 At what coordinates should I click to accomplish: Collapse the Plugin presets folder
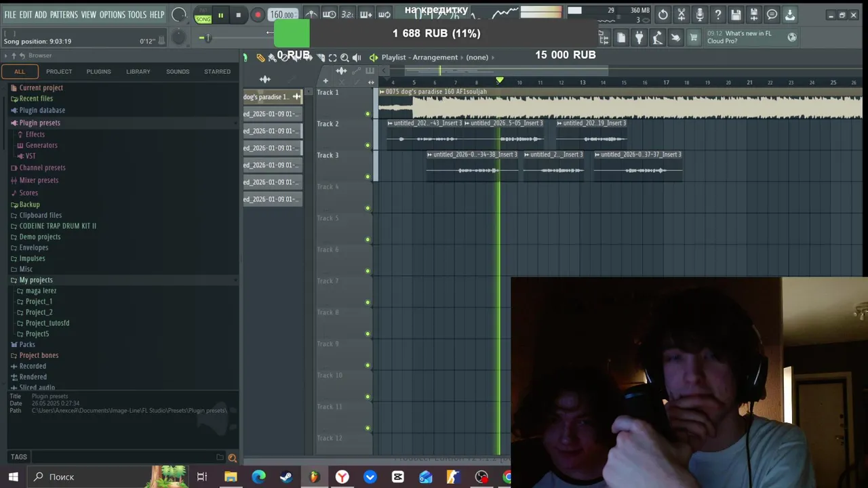pos(39,123)
